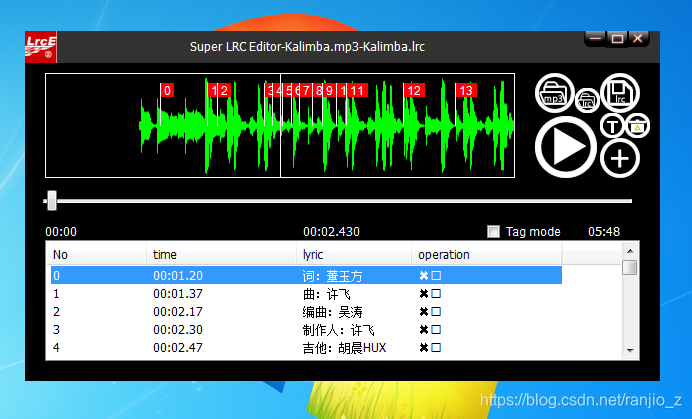Delete lyric row 1 with X icon
Screen dimensions: 692x419
(424, 294)
